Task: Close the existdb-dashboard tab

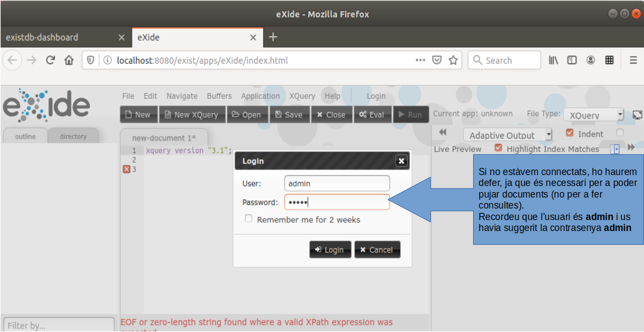Action: [x=121, y=37]
